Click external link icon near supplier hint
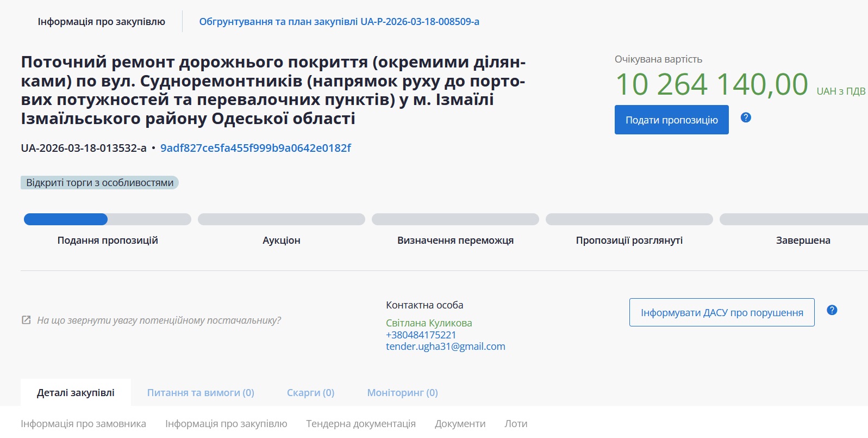Image resolution: width=868 pixels, height=438 pixels. [26, 320]
